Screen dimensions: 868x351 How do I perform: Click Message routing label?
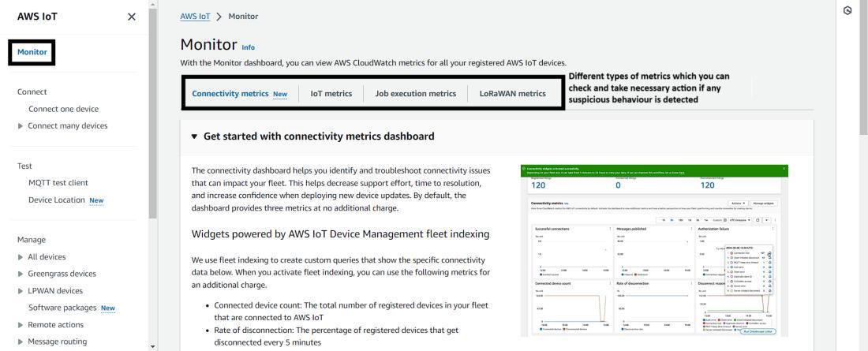58,342
